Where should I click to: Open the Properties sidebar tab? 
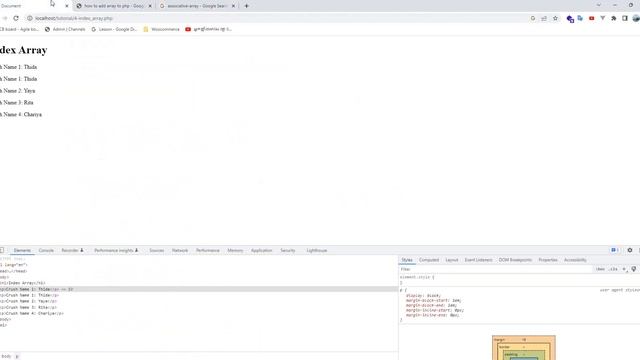548,260
